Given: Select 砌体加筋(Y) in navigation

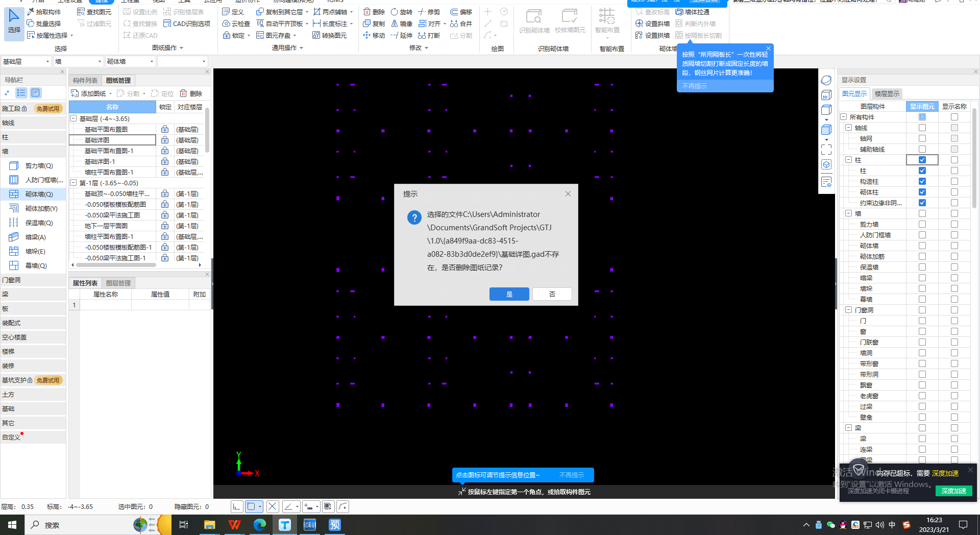Looking at the screenshot, I should (33, 208).
